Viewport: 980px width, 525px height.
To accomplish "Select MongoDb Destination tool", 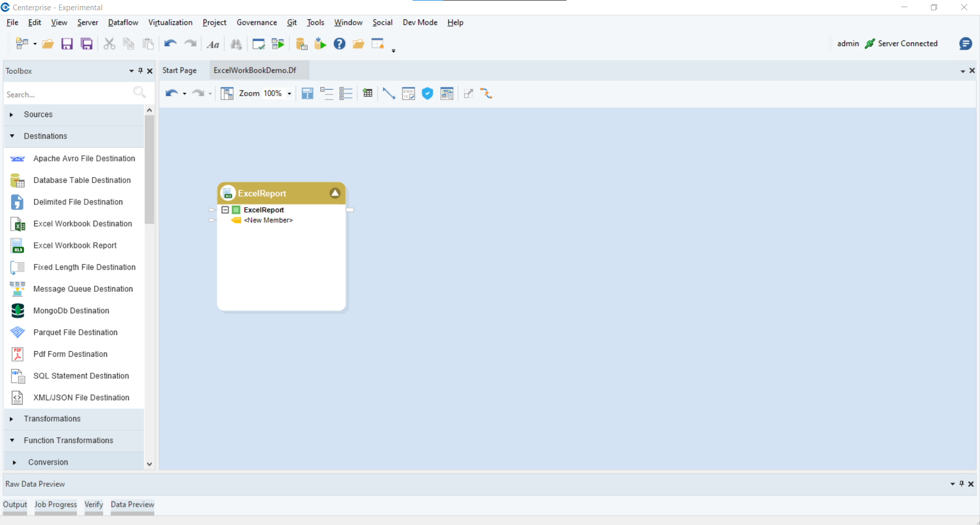I will pos(71,311).
